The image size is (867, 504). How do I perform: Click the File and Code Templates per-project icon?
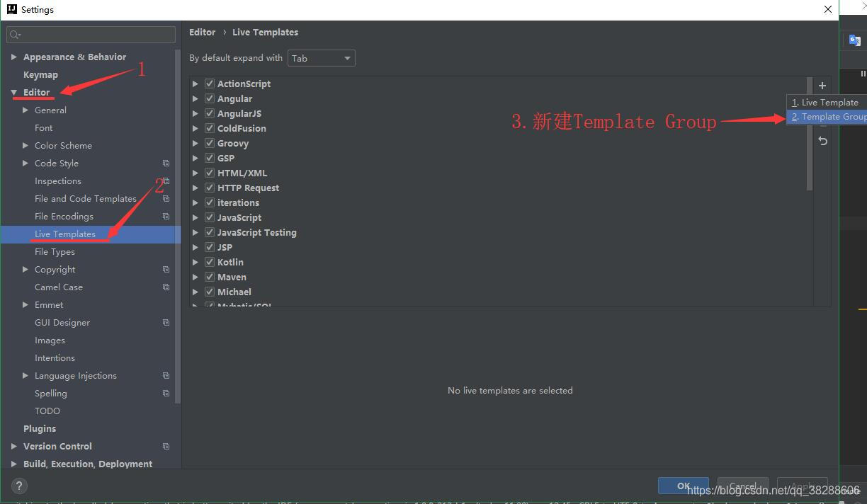click(x=166, y=199)
